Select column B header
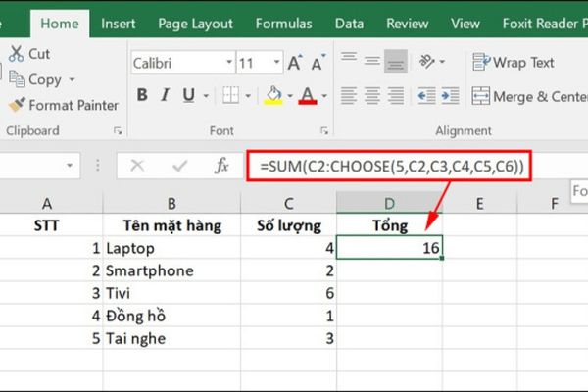Screen dimensions: 588x392 point(171,204)
